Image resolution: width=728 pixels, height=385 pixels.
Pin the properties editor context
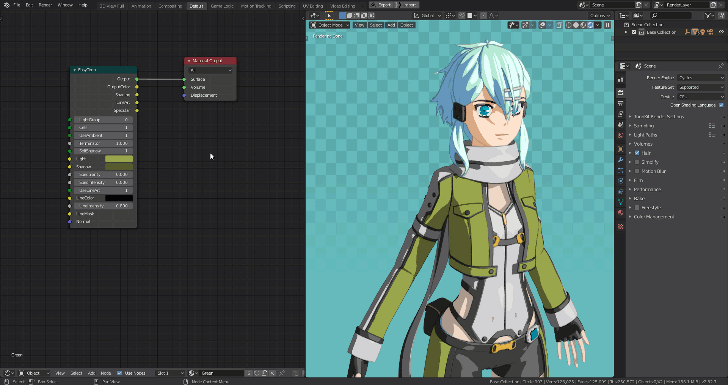pos(721,66)
